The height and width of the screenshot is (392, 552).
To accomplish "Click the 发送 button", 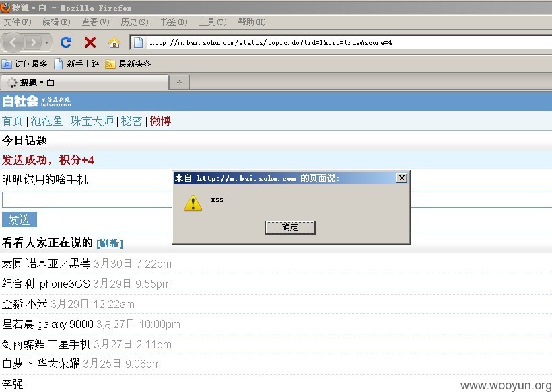I will [20, 220].
